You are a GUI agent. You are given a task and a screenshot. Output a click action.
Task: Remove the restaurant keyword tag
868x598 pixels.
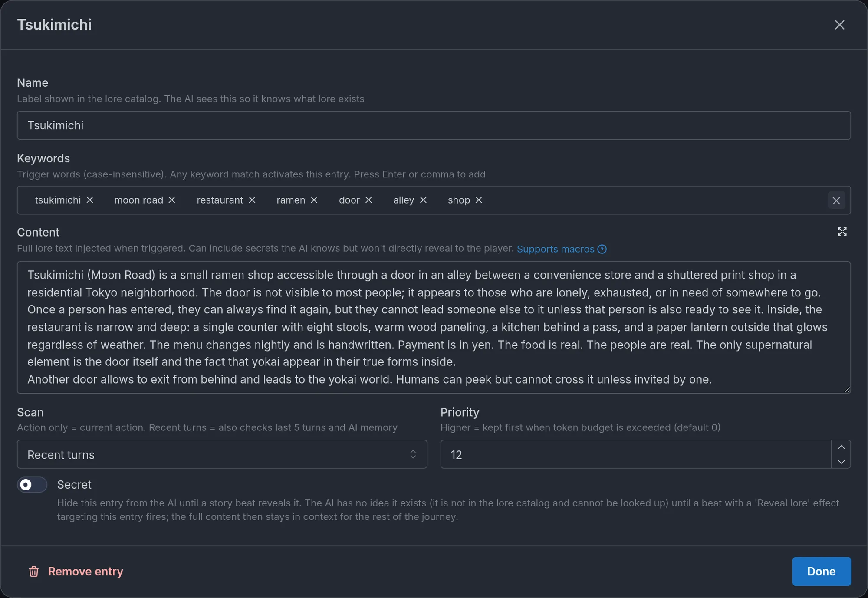point(252,200)
